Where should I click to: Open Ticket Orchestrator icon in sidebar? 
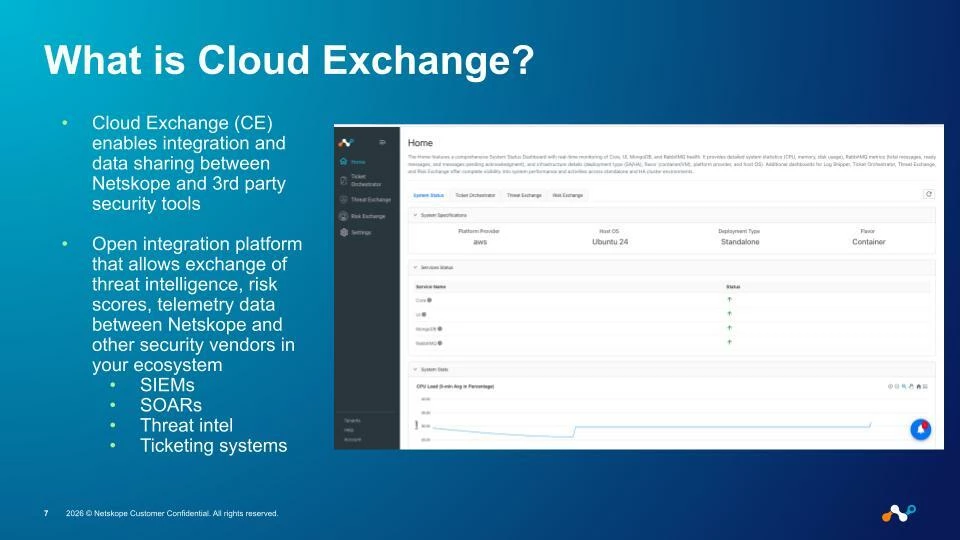343,181
